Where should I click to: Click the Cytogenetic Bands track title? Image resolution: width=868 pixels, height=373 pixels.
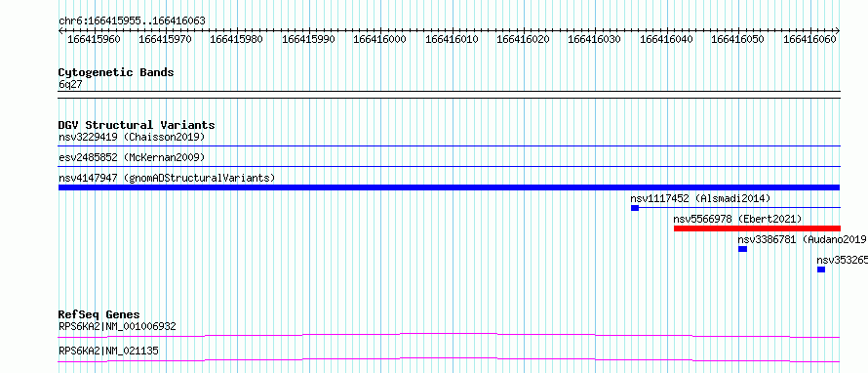(116, 72)
